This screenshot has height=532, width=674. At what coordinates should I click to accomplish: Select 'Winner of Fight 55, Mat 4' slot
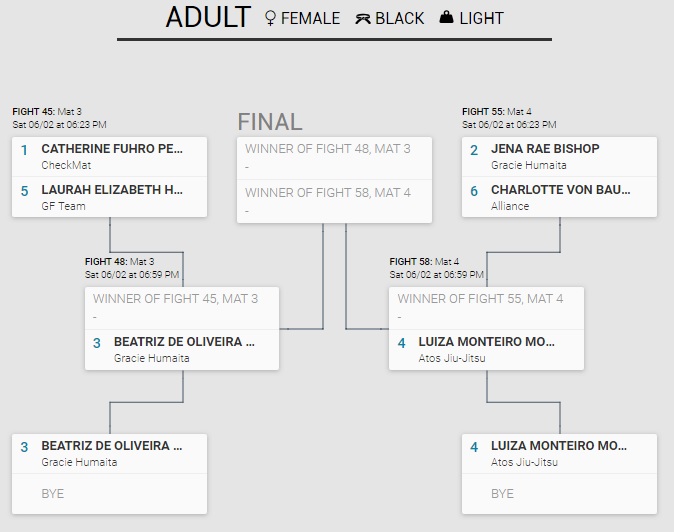point(480,298)
